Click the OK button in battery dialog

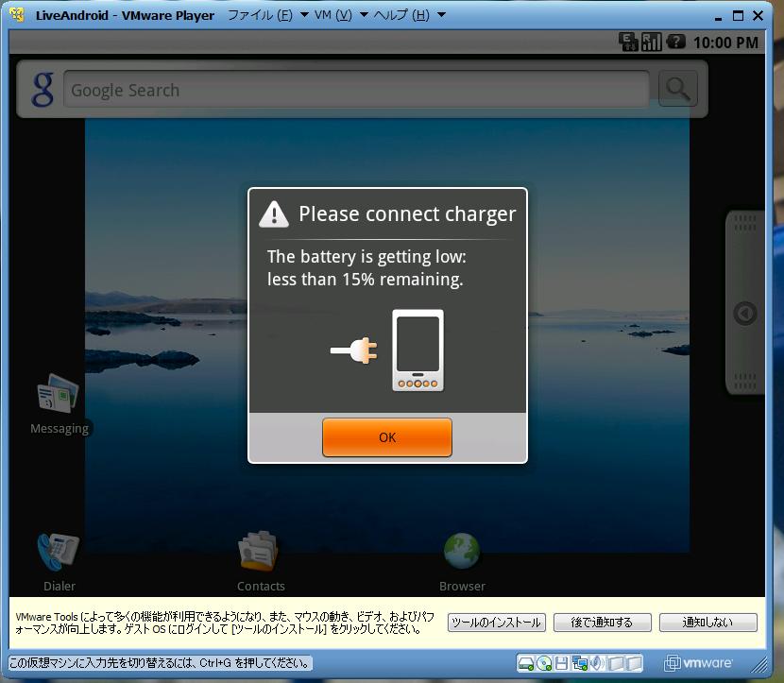(x=387, y=437)
